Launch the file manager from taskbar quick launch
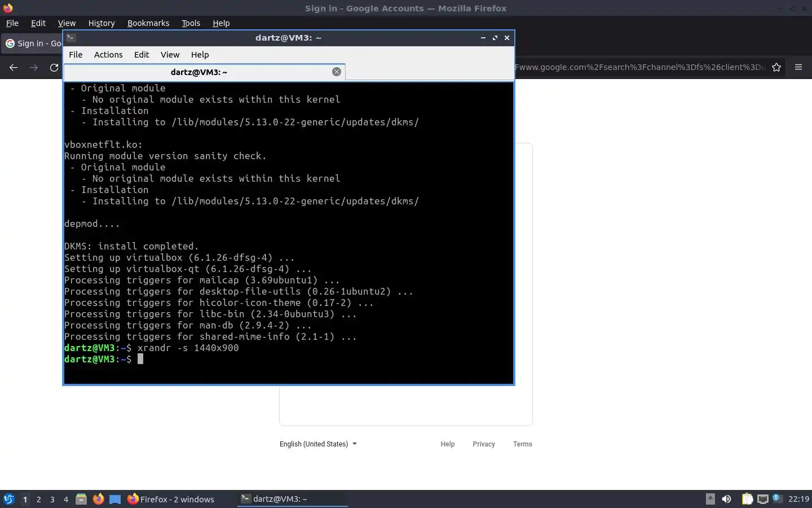Image resolution: width=812 pixels, height=508 pixels. [81, 499]
